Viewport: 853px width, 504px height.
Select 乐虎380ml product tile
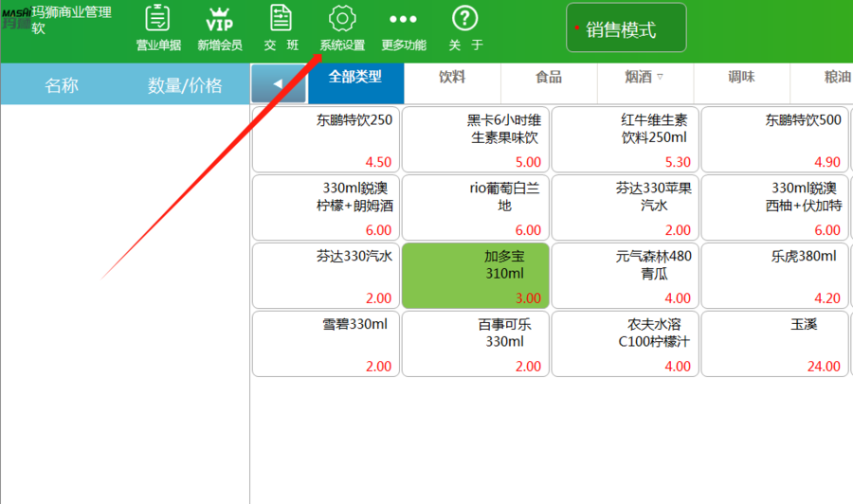coord(774,276)
